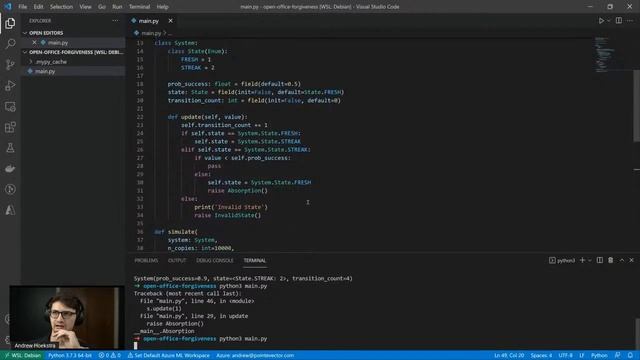Open errors and warnings count
640x360 pixels.
tap(109, 355)
